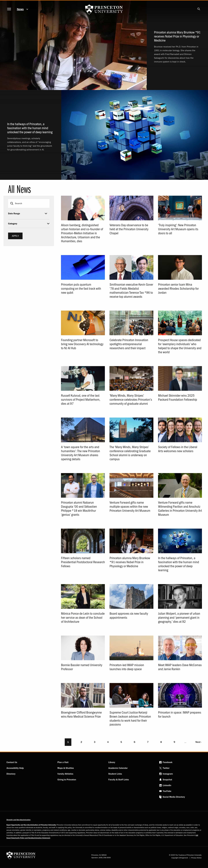Click Plan a Visit footer link
This screenshot has width=208, height=868.
[x=63, y=762]
